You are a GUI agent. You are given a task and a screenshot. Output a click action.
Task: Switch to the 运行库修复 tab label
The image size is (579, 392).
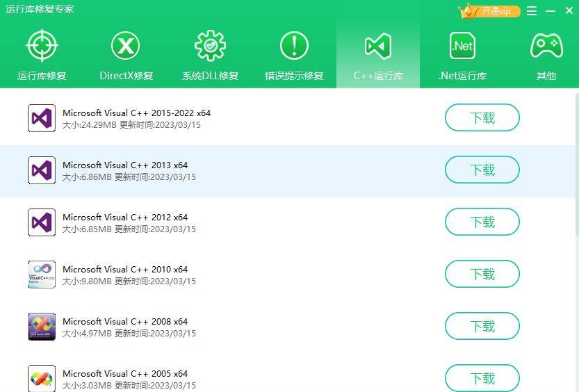tap(42, 76)
